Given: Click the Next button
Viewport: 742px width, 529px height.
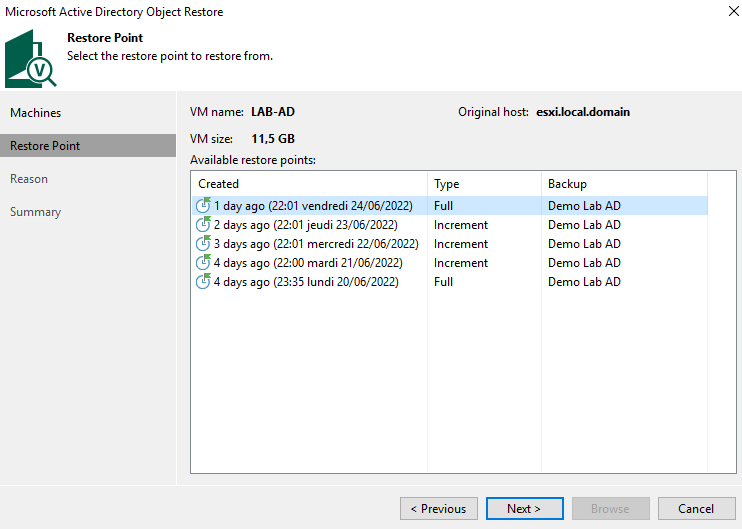Looking at the screenshot, I should pyautogui.click(x=524, y=509).
